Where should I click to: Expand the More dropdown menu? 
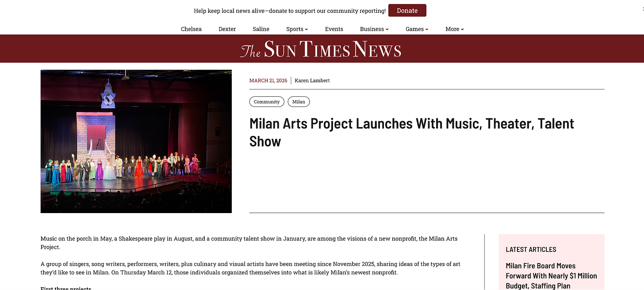[454, 29]
